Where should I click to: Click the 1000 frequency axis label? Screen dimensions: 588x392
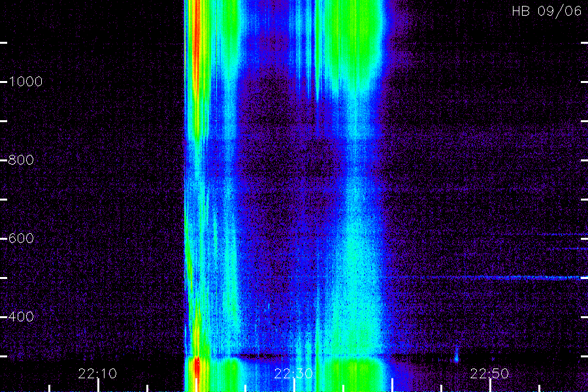(25, 82)
